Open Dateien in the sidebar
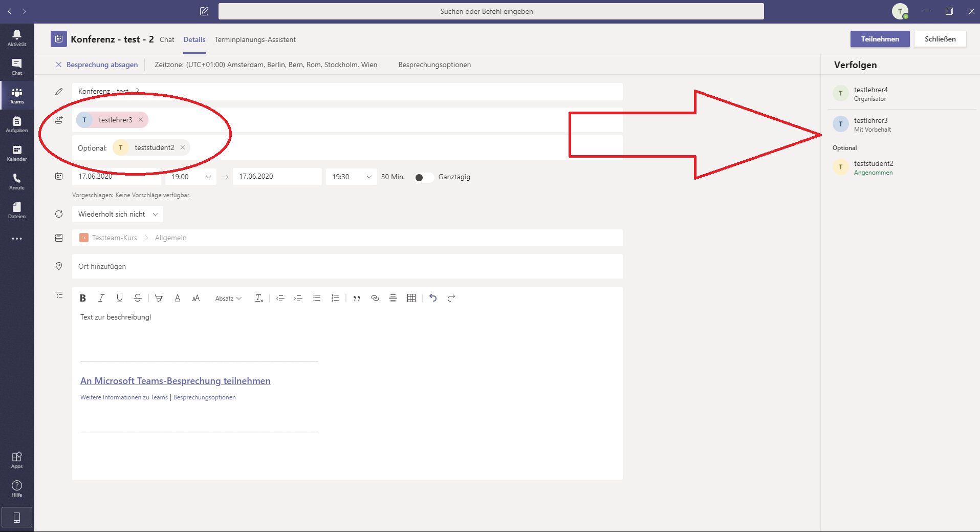Screen dimensions: 980x532 click(17, 210)
